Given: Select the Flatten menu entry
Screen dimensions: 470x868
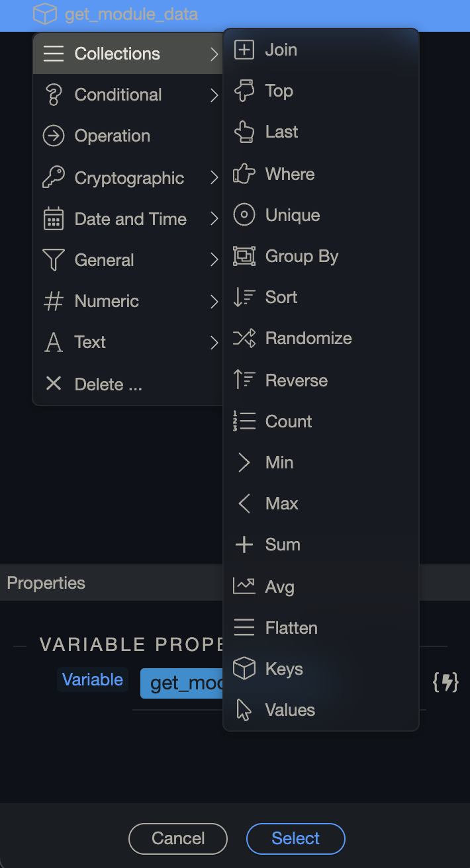Looking at the screenshot, I should [x=291, y=627].
